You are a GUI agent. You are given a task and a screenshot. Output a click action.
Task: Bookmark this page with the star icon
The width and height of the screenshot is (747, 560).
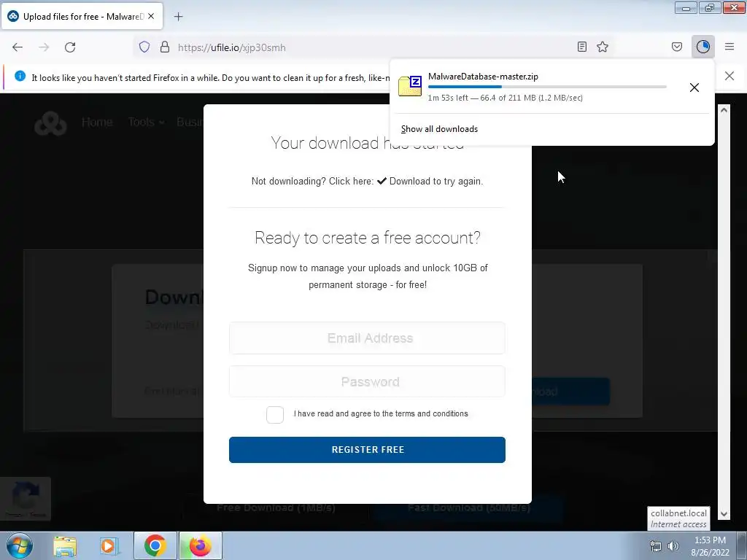pos(603,47)
